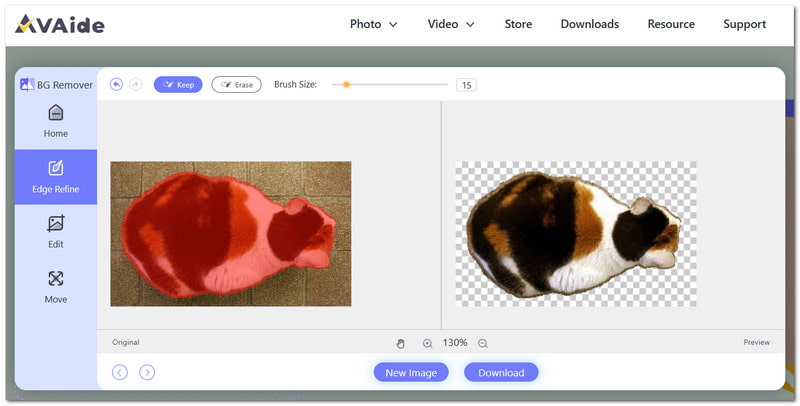Click the undo arrow icon
Viewport: 800px width, 406px height.
tap(116, 85)
